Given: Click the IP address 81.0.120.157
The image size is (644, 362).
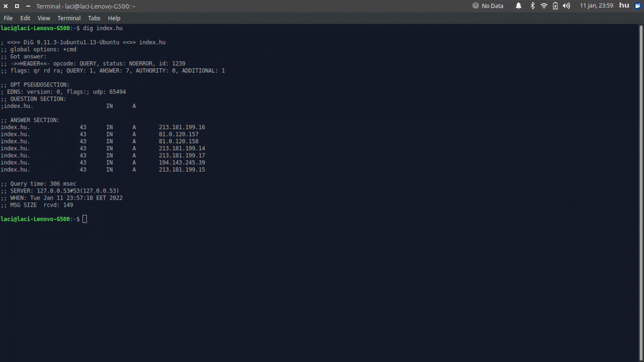Looking at the screenshot, I should click(x=179, y=134).
